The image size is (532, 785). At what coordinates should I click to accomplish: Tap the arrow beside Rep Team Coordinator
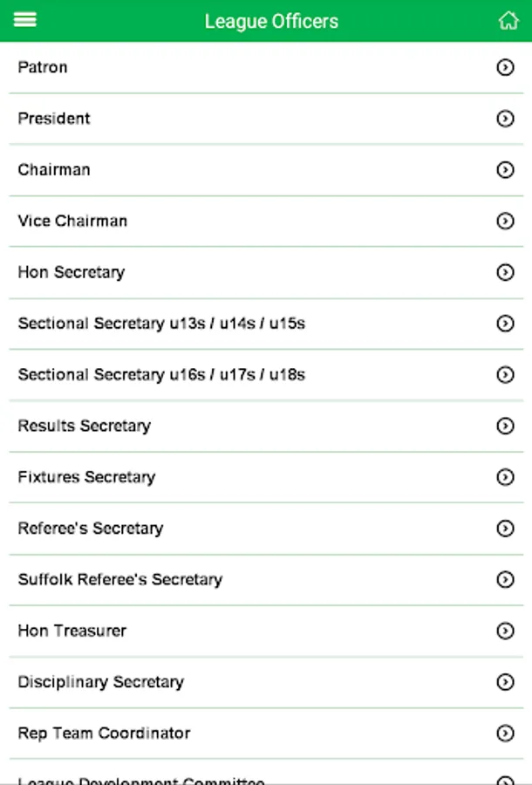point(505,734)
